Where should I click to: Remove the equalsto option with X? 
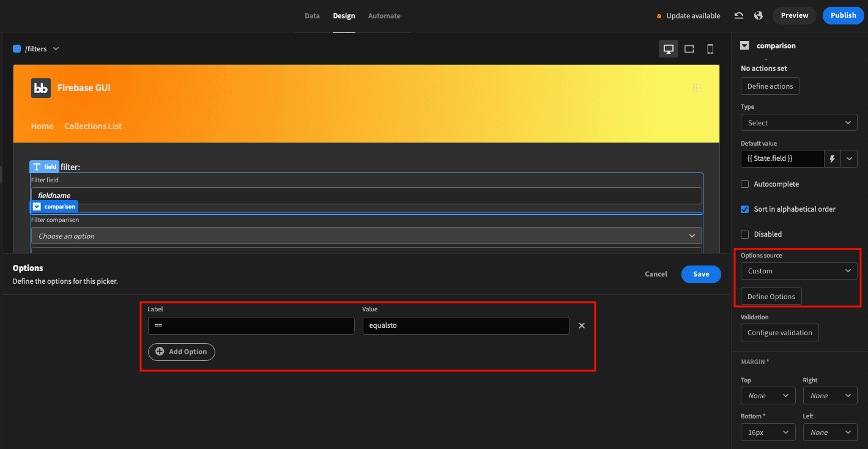point(582,325)
